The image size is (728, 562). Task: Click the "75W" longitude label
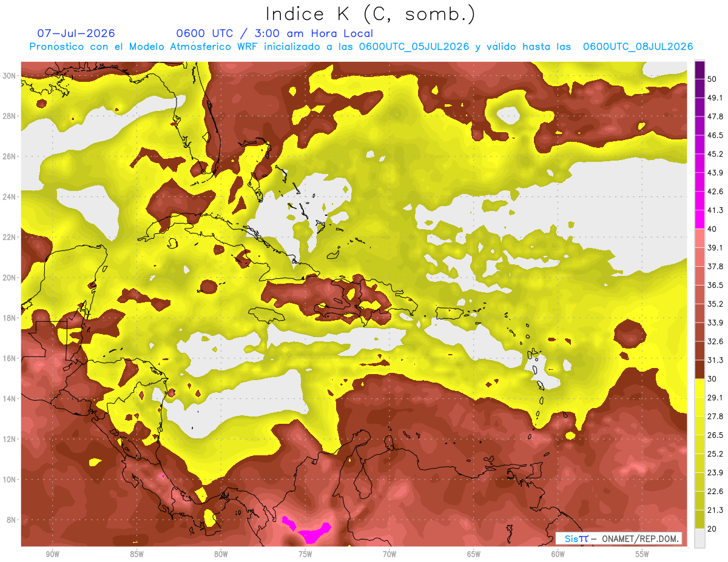[305, 554]
